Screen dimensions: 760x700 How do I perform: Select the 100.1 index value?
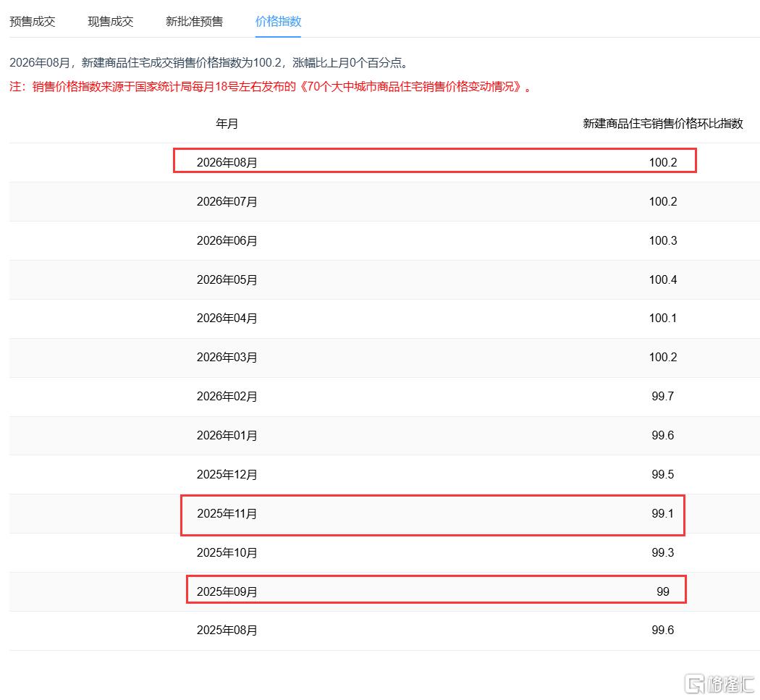click(x=662, y=318)
